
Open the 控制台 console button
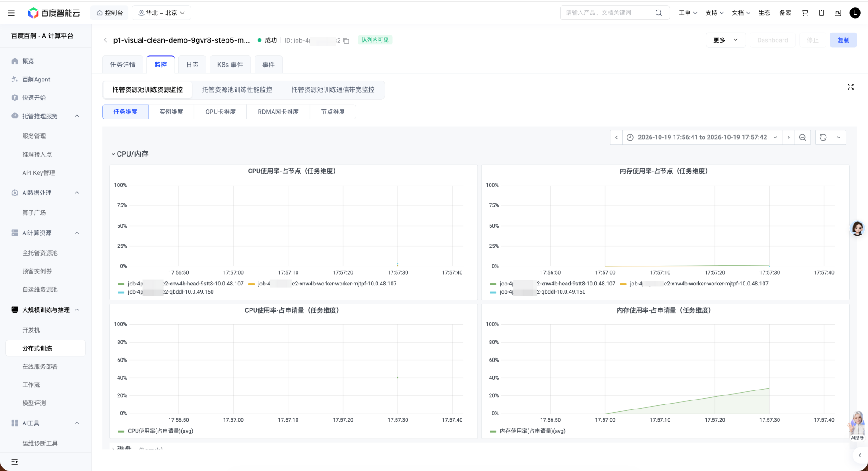click(x=109, y=13)
